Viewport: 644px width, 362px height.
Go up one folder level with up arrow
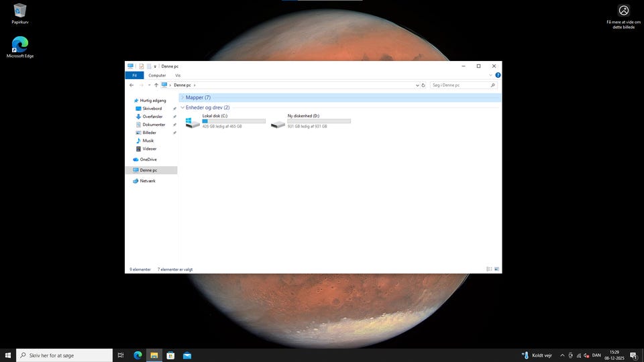156,85
